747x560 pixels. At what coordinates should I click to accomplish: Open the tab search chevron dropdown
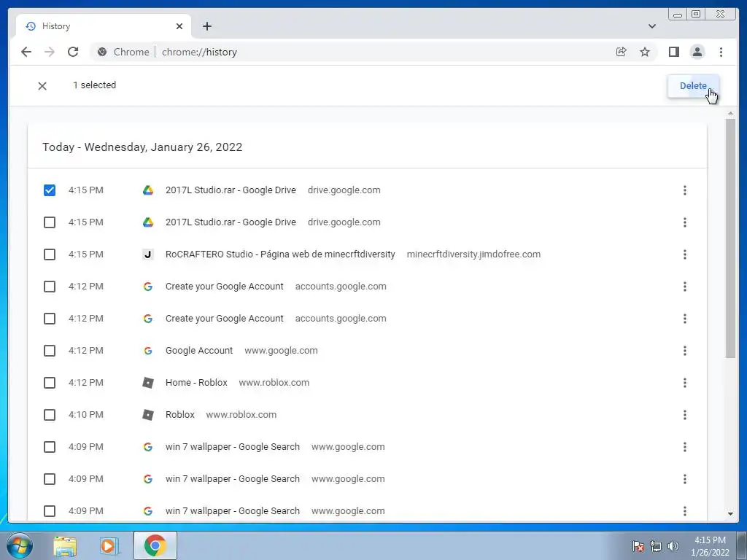pos(651,26)
